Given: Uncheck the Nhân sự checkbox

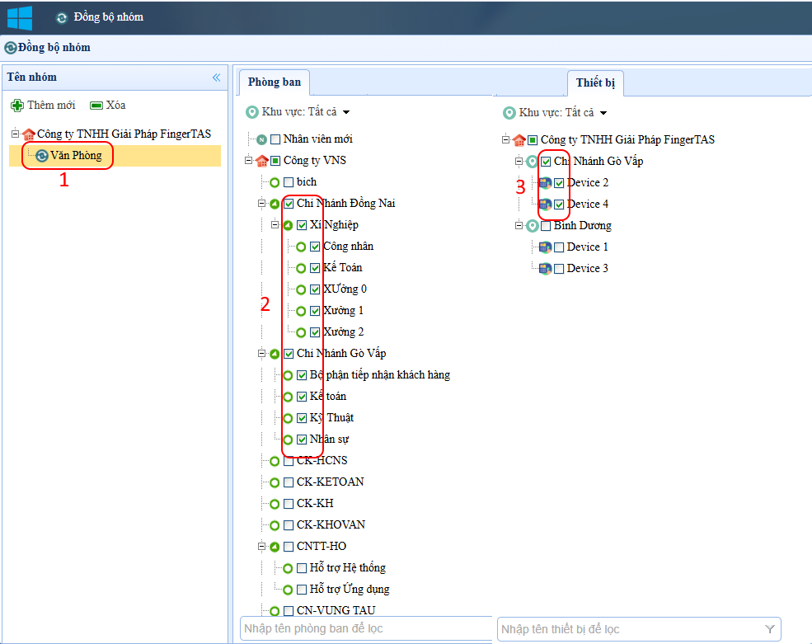Looking at the screenshot, I should 302,440.
